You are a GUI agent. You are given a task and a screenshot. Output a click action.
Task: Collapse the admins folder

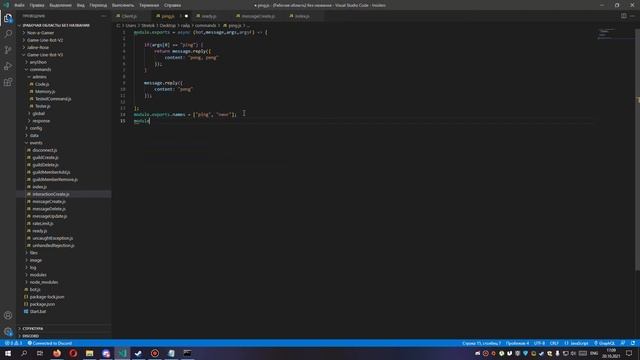[x=39, y=77]
